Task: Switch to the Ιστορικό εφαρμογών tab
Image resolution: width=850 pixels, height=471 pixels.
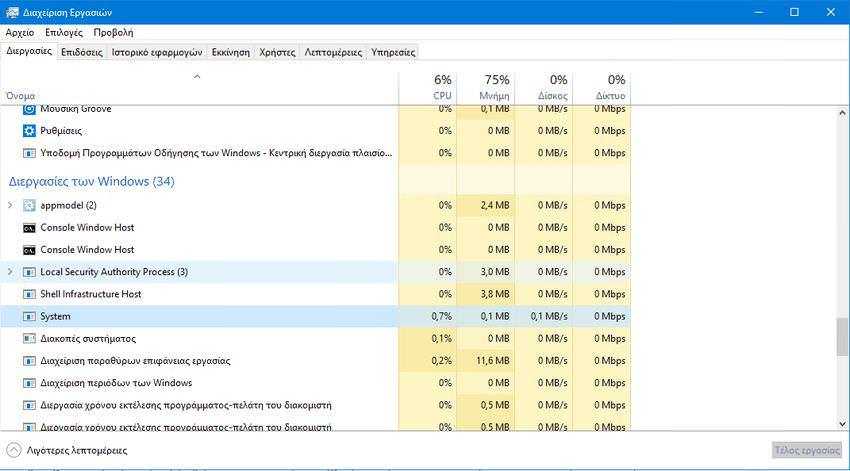Action: click(157, 52)
